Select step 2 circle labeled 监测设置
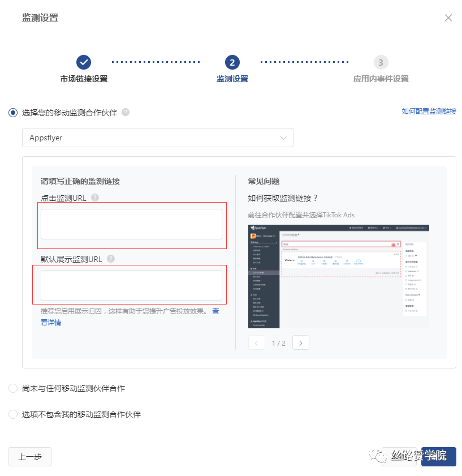 (x=232, y=62)
